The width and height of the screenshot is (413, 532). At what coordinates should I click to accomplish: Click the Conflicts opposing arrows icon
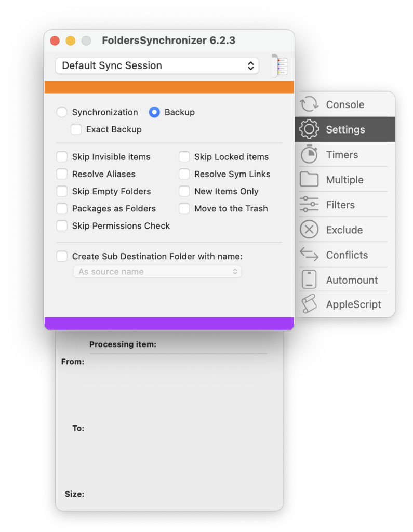309,255
